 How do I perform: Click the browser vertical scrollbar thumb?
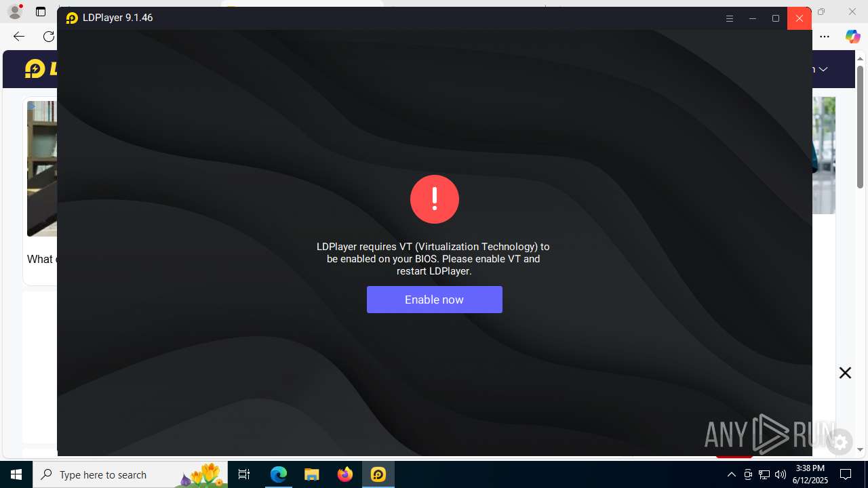[x=861, y=127]
